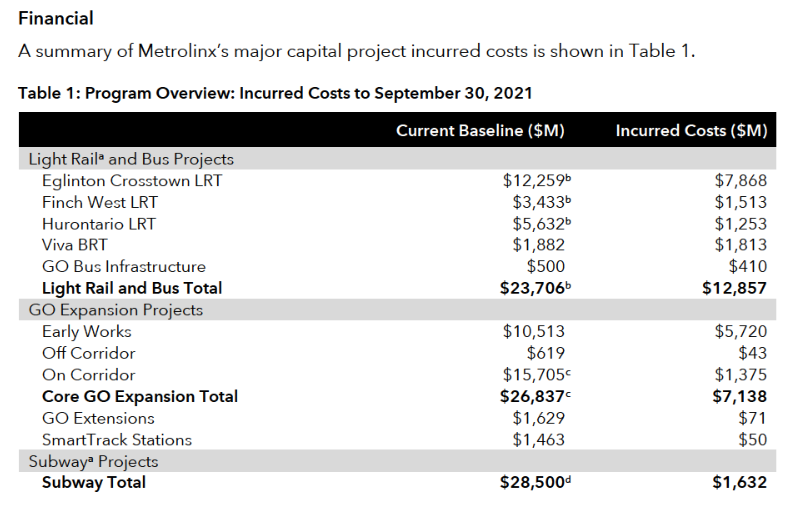
Task: Click the Viva BRT row label
Action: [x=74, y=245]
